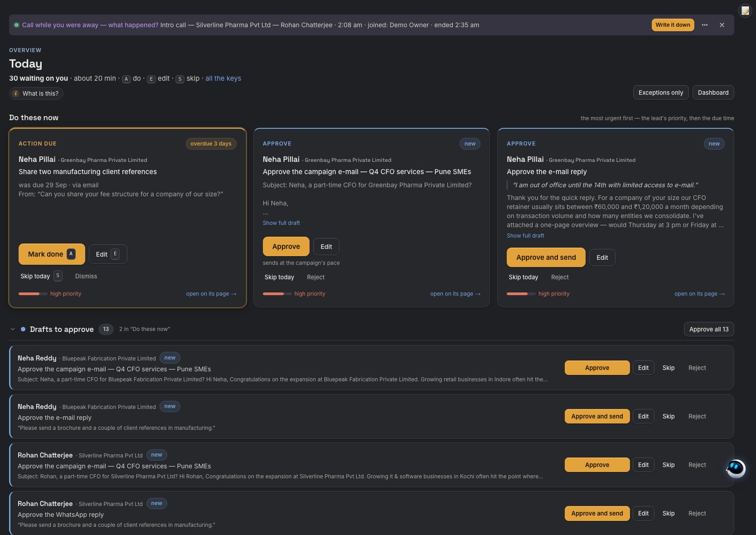
Task: Open Action Due card on its page
Action: 211,294
